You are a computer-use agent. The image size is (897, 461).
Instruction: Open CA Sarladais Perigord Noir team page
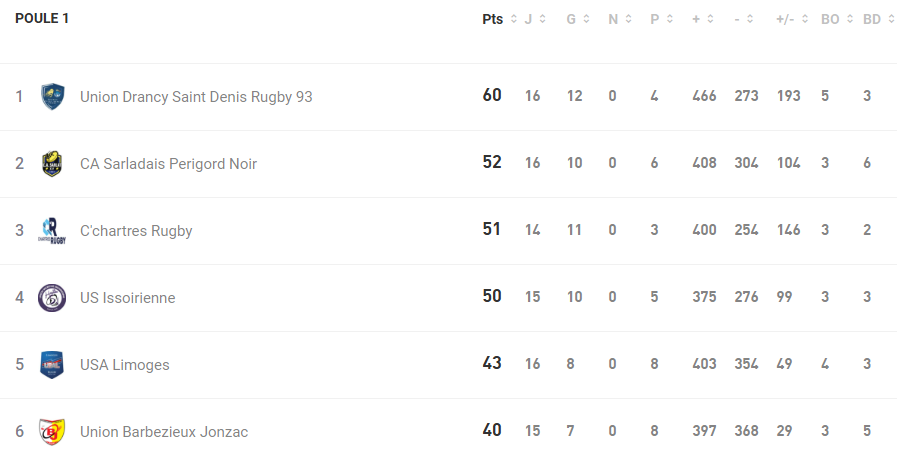tap(168, 164)
